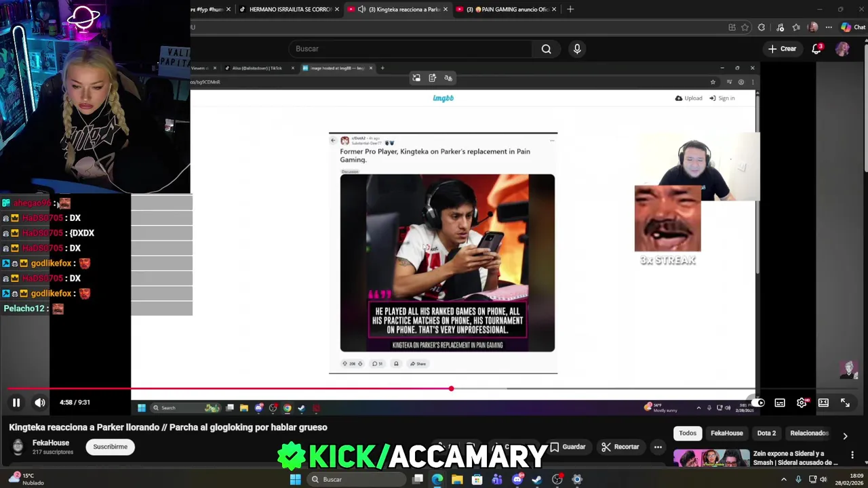Image resolution: width=868 pixels, height=488 pixels.
Task: Switch to HERMANO ISRRAILITA tab
Action: coord(290,9)
